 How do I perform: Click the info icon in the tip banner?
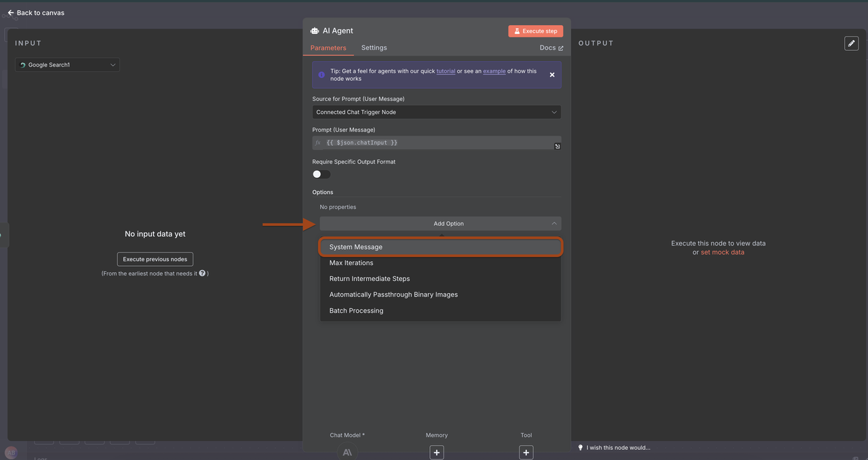[x=321, y=75]
